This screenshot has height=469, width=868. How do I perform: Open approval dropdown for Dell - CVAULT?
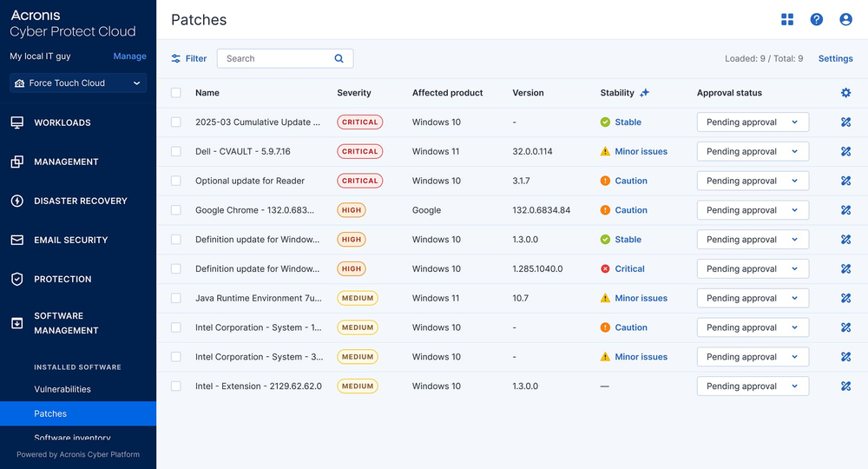click(x=753, y=152)
